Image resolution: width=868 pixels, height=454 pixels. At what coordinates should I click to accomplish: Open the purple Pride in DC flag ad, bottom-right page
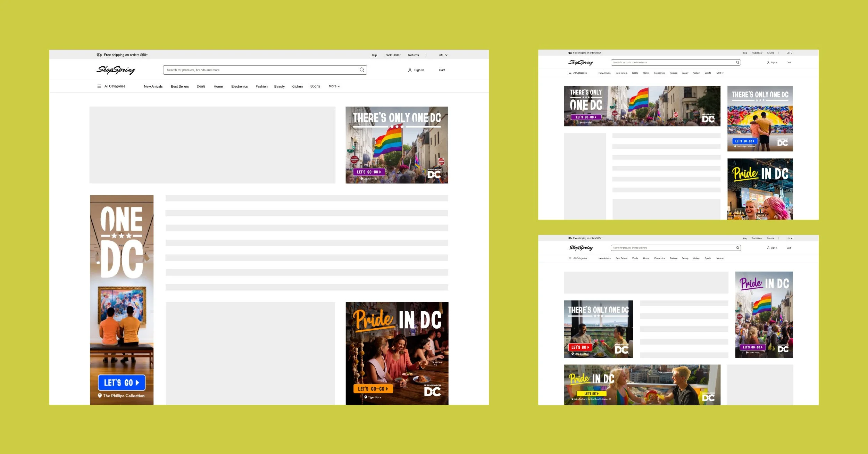point(764,314)
